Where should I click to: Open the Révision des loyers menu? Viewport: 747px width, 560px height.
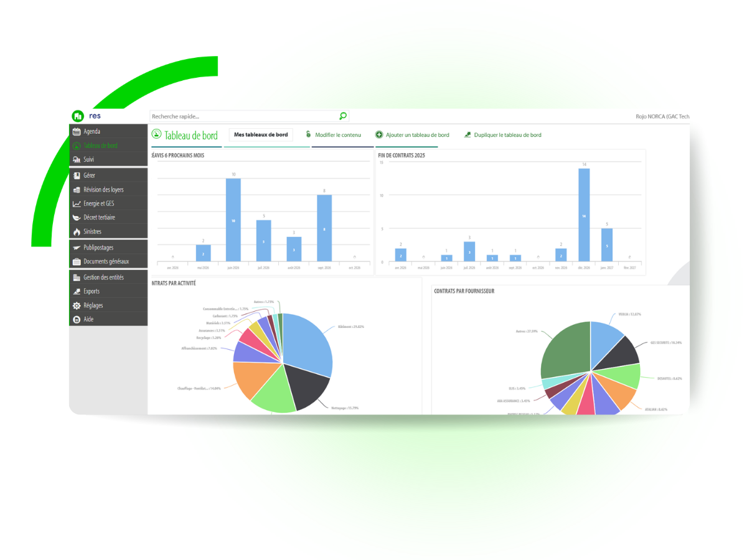click(x=103, y=190)
